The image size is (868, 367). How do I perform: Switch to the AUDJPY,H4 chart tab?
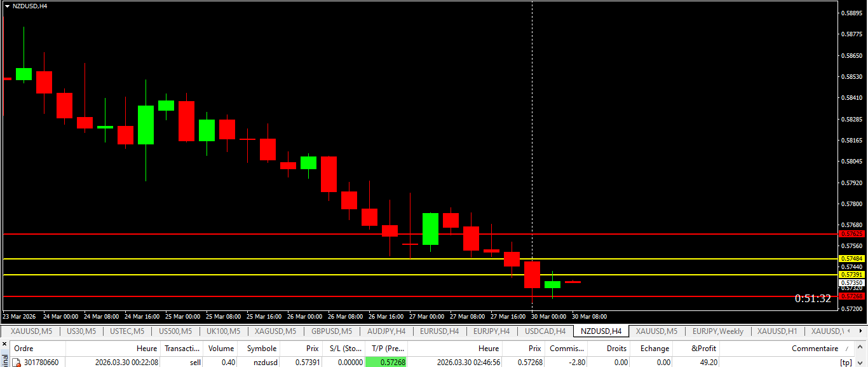tap(386, 331)
